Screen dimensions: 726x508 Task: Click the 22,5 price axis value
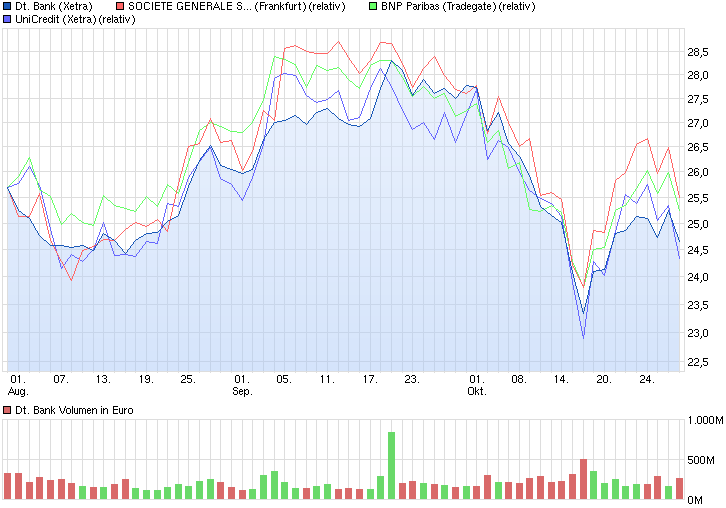click(698, 362)
